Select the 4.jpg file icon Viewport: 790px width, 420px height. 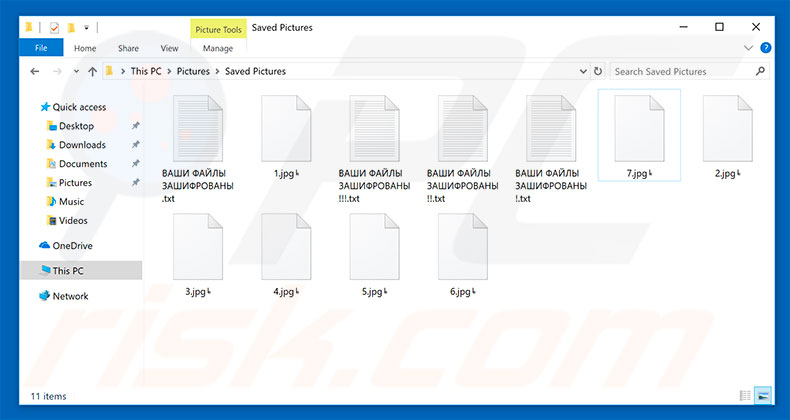286,247
